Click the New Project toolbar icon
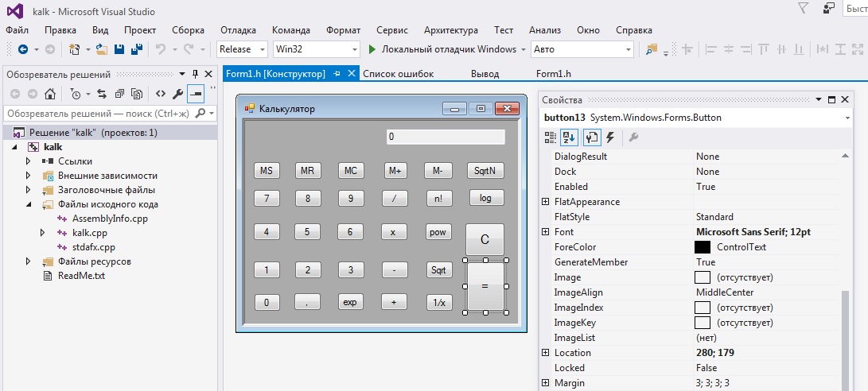This screenshot has height=391, width=868. point(74,49)
